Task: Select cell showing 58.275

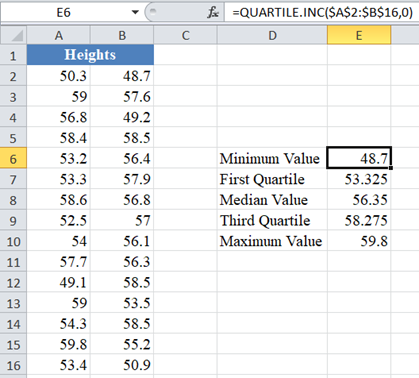Action: (359, 221)
